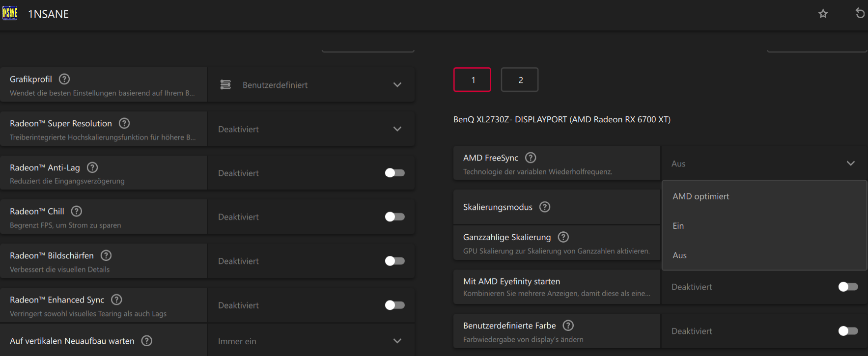
Task: Click the question mark beside Ganzzahlige Skalierung
Action: [563, 237]
